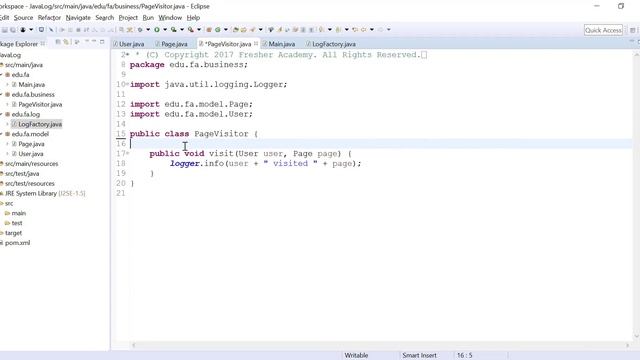Switch to the Page.java editor tab

click(171, 44)
